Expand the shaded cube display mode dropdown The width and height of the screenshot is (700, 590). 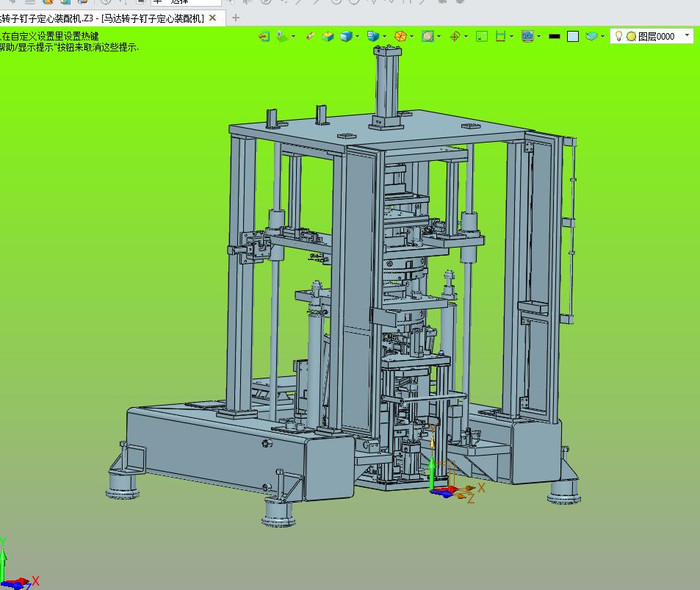[357, 37]
